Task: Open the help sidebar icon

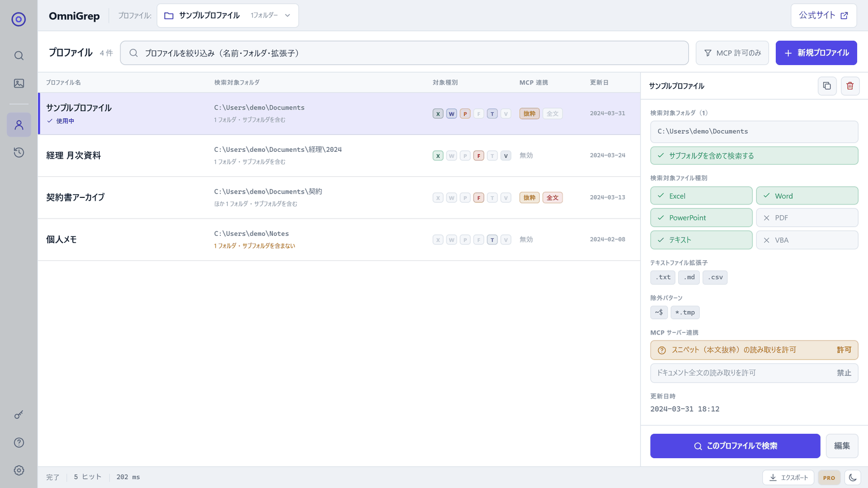Action: tap(19, 442)
